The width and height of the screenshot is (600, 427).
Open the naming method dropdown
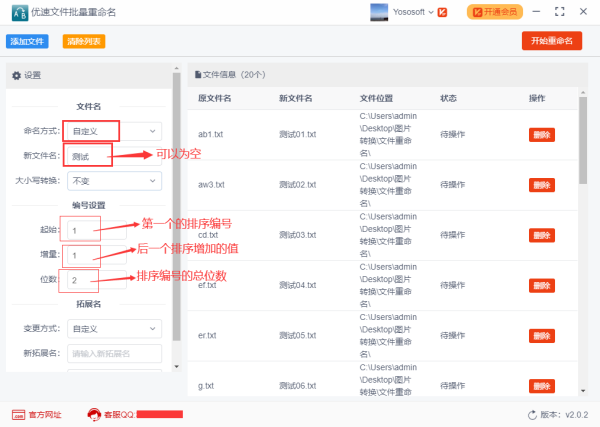tap(113, 130)
